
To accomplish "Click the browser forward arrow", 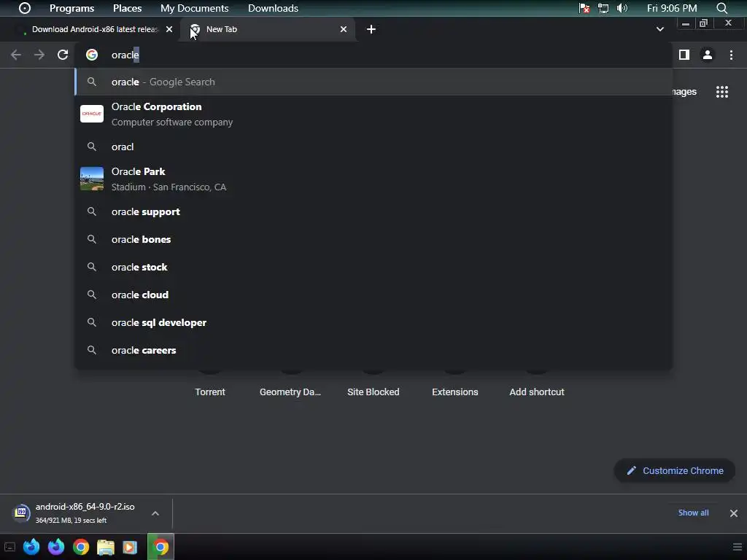I will pos(39,55).
